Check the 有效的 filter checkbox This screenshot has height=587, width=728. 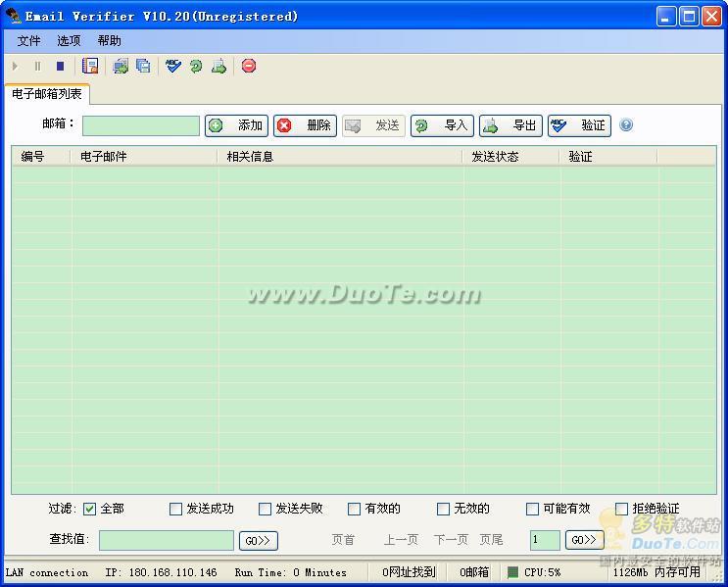pyautogui.click(x=354, y=509)
